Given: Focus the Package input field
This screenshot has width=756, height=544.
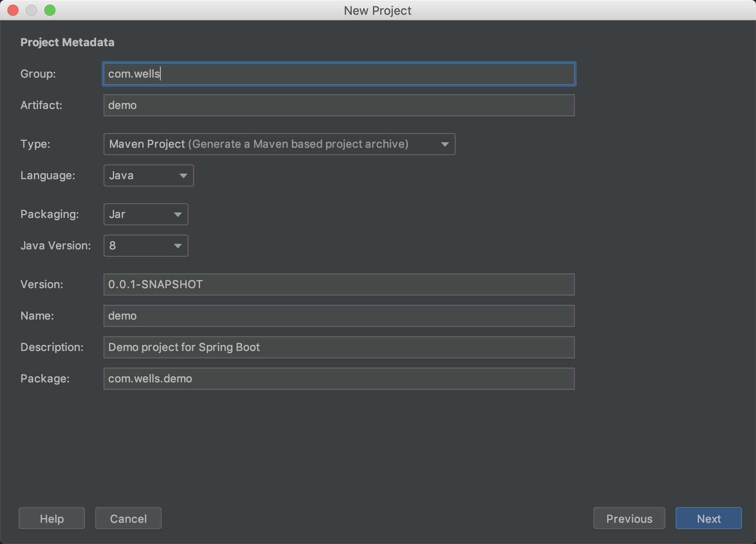Looking at the screenshot, I should coord(339,379).
